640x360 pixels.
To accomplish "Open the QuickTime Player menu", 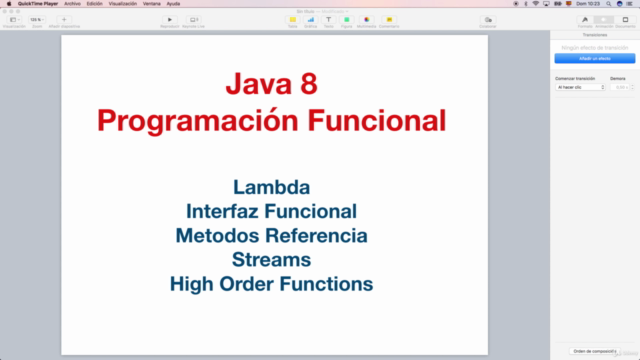I will [x=38, y=4].
